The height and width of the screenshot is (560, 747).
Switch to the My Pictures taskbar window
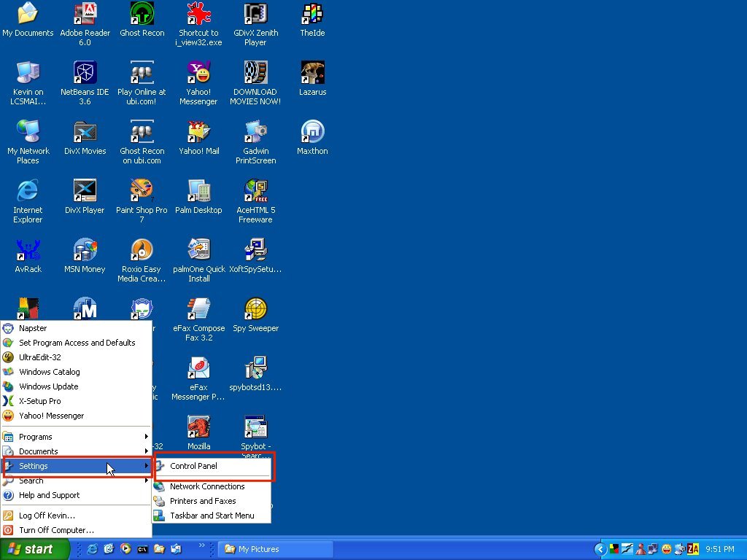tap(275, 549)
